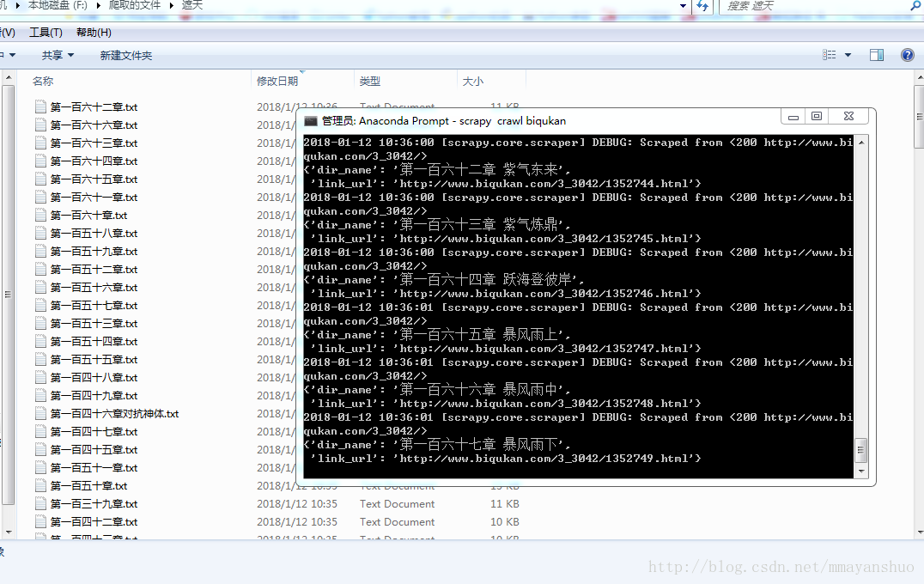Viewport: 924px width, 584px height.
Task: Click file list scrollbar up arrow
Action: 920,77
